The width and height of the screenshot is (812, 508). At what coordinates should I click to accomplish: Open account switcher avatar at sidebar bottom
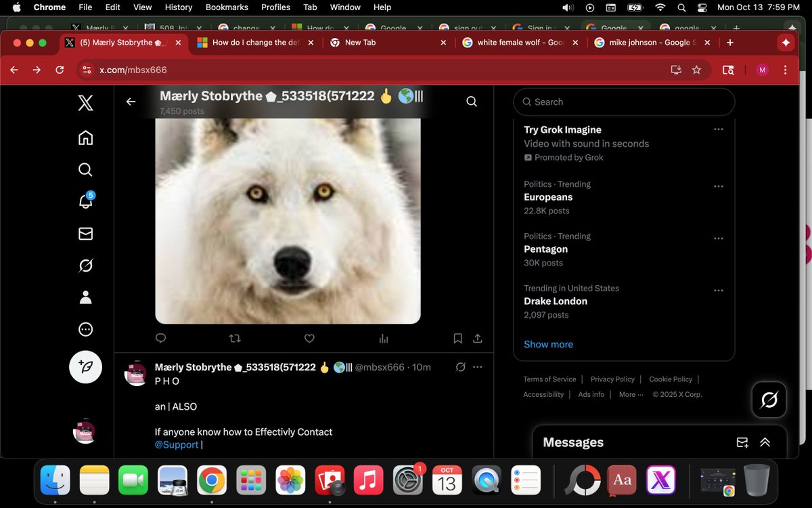click(85, 431)
